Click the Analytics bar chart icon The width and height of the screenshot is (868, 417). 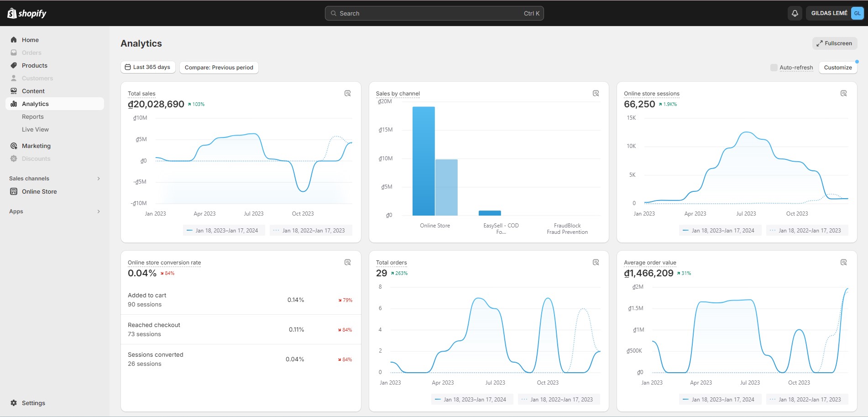pyautogui.click(x=14, y=104)
